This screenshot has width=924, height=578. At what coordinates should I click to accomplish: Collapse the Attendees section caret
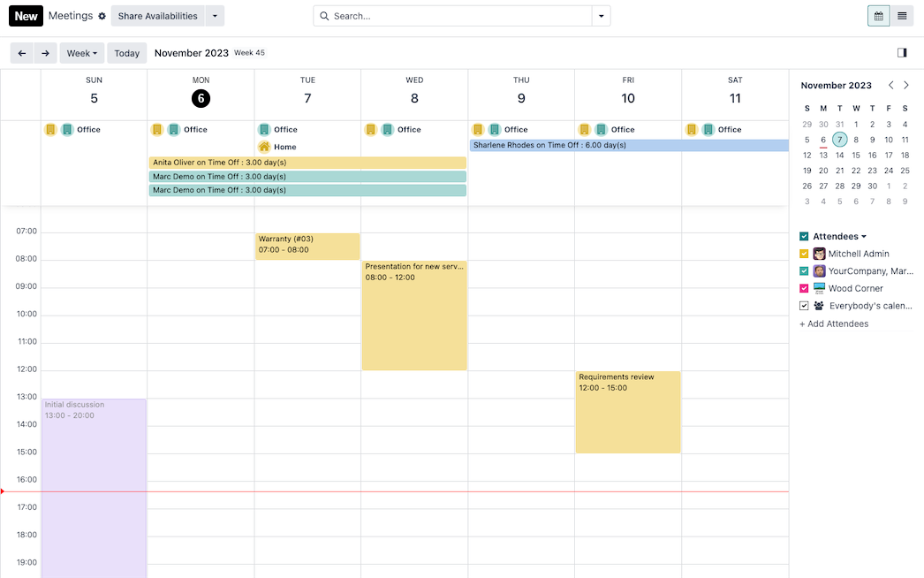tap(864, 237)
